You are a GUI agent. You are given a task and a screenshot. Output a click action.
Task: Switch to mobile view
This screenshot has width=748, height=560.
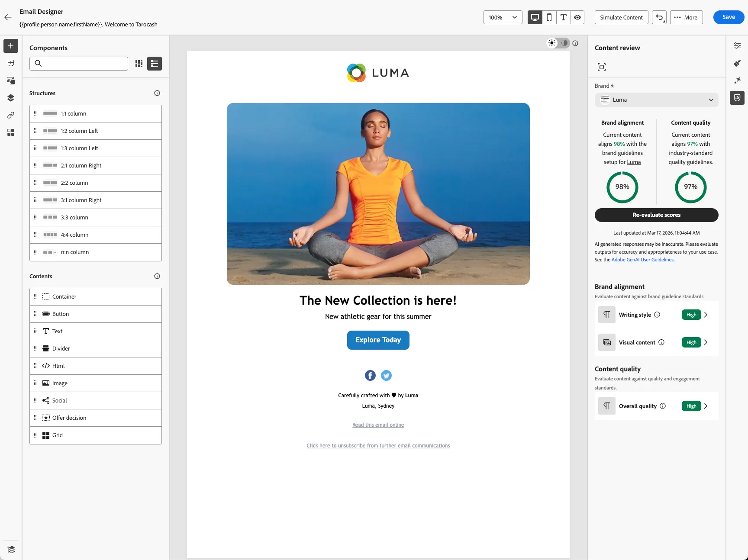point(549,17)
